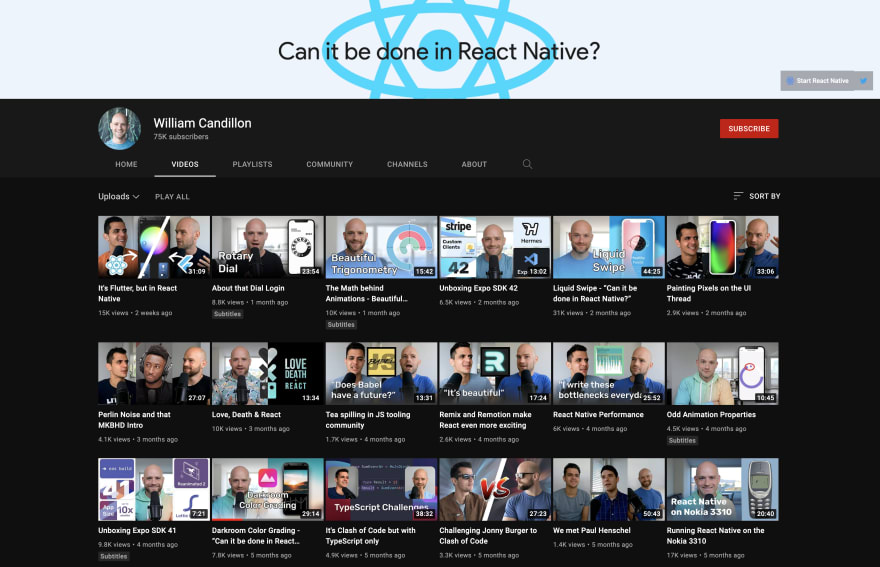Click the Twitter icon on the banner
Screen dimensions: 880x567
tap(863, 81)
